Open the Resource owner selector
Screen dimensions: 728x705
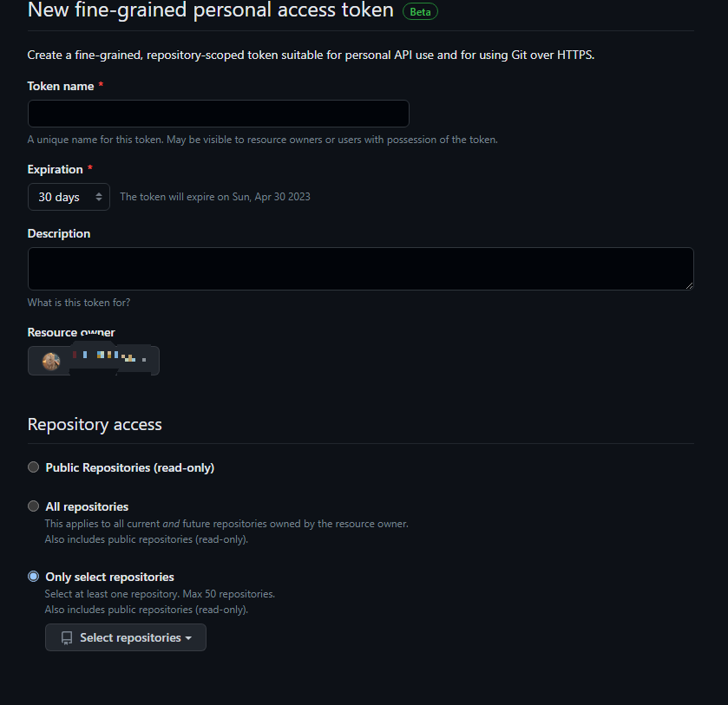tap(94, 361)
